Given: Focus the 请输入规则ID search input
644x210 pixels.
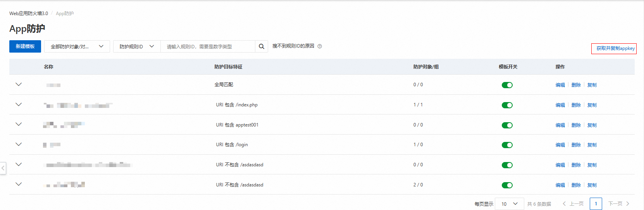Looking at the screenshot, I should click(208, 46).
